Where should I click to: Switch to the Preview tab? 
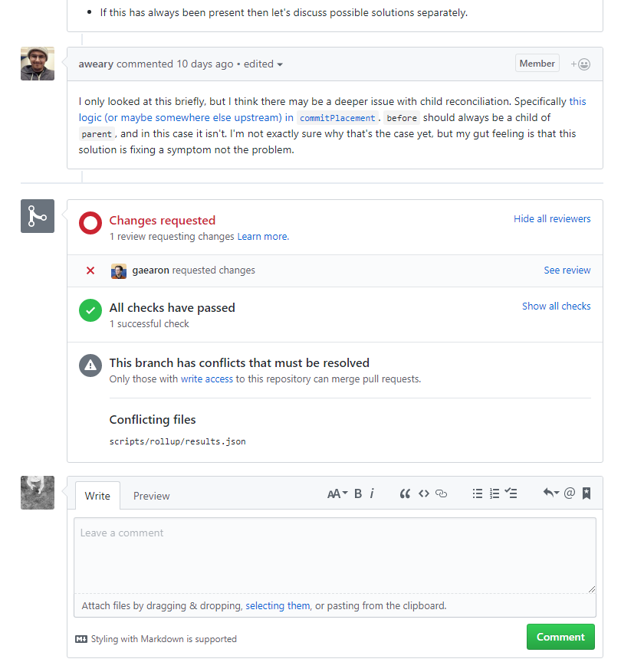151,496
